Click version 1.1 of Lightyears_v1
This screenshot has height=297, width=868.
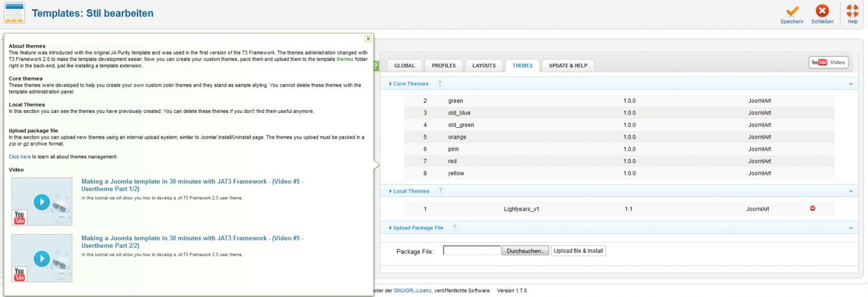pos(628,209)
